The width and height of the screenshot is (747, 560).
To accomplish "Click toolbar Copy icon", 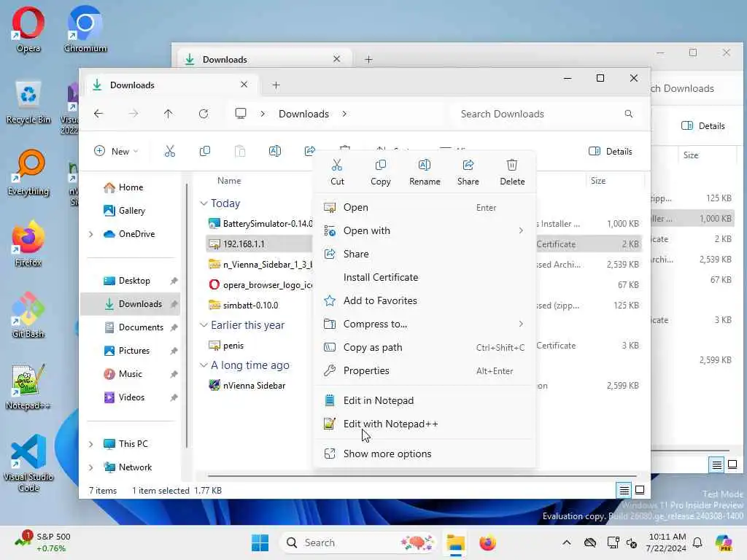I will point(205,152).
